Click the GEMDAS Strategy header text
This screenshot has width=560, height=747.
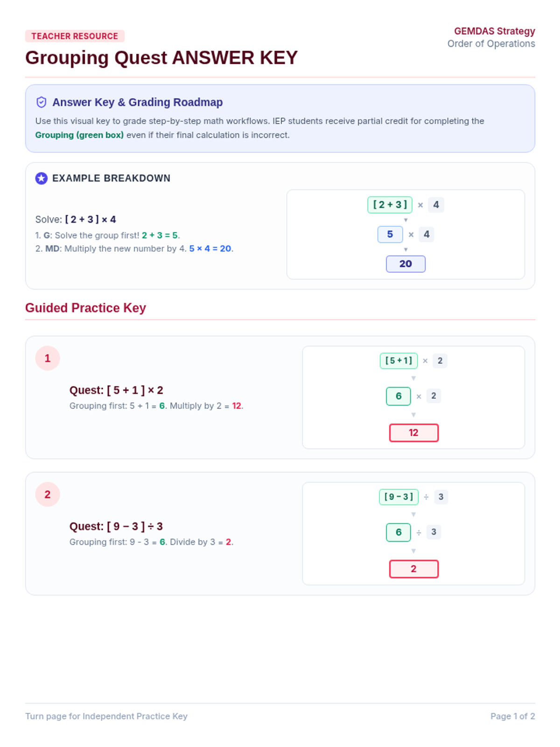[x=495, y=31]
